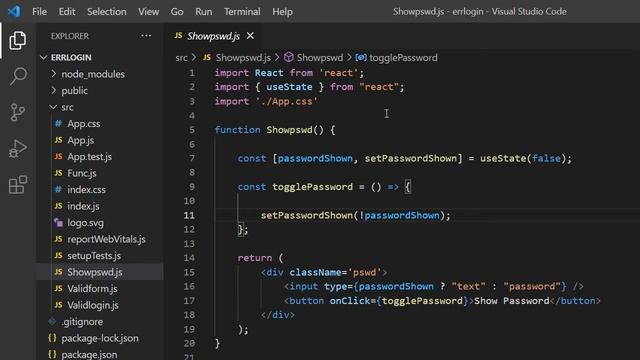640x360 pixels.
Task: Click the VS Code logo icon
Action: [x=14, y=11]
